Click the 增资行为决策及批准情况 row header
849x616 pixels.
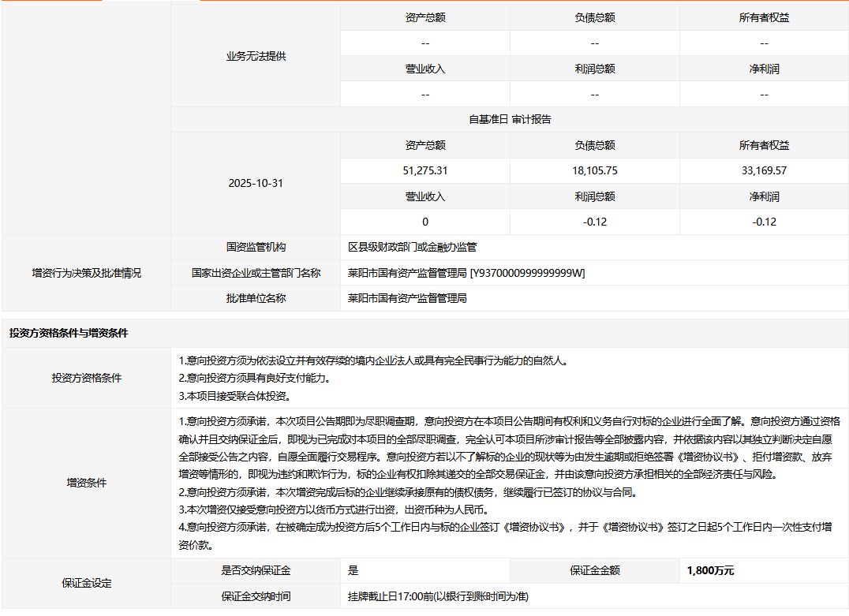pyautogui.click(x=86, y=273)
